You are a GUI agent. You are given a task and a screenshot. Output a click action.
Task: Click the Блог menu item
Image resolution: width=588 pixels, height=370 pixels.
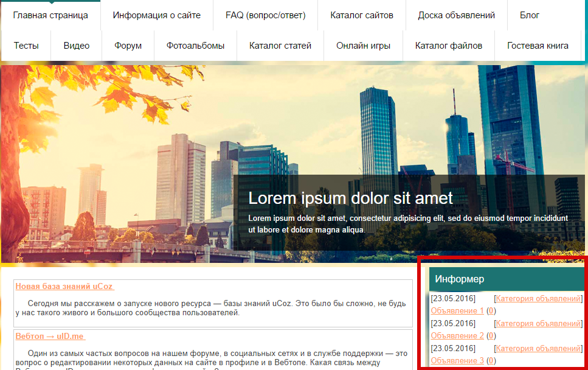pos(530,15)
